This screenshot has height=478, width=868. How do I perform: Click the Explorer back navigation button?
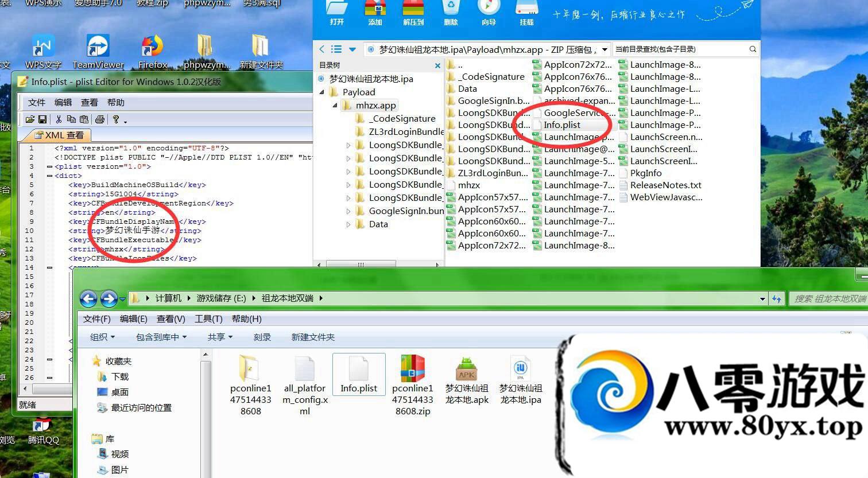pos(88,298)
